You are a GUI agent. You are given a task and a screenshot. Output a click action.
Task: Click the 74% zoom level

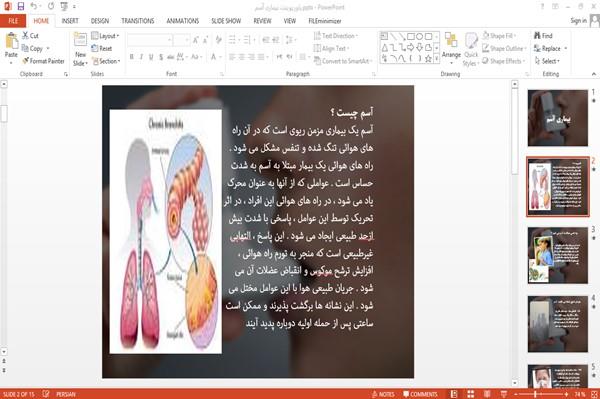click(x=579, y=394)
